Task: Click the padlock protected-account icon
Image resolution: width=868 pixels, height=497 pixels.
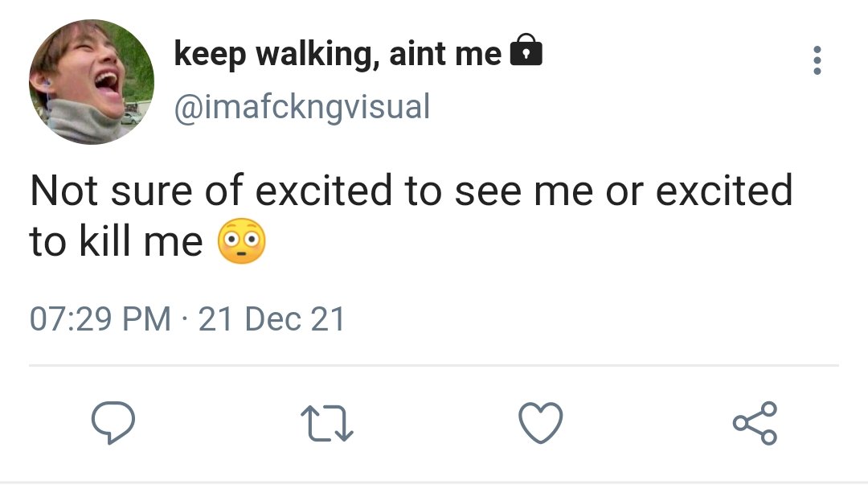Action: point(526,50)
